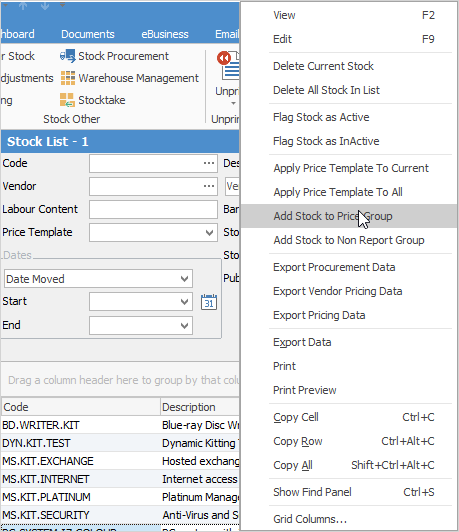The height and width of the screenshot is (532, 459).
Task: Select Copy Cell menu entry
Action: pyautogui.click(x=349, y=417)
